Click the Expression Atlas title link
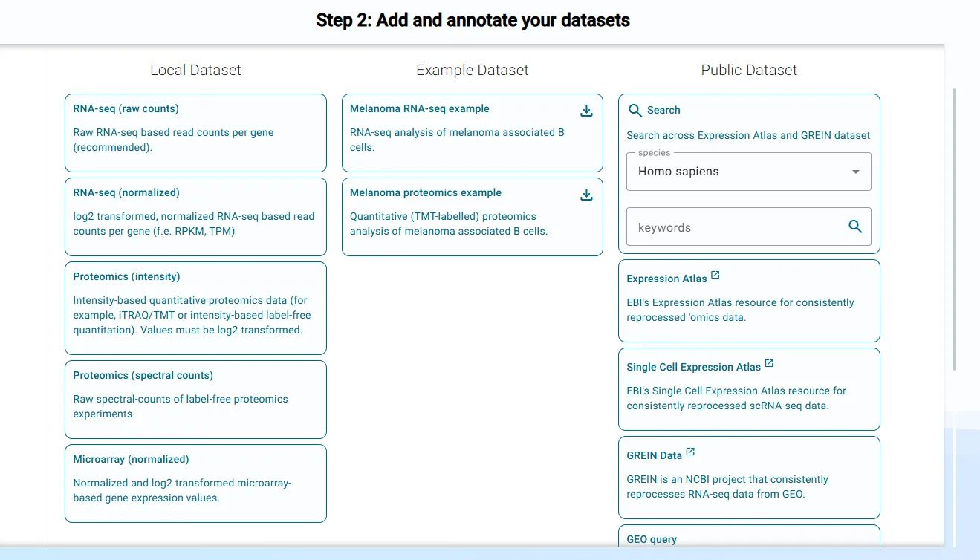The height and width of the screenshot is (560, 980). pyautogui.click(x=666, y=279)
